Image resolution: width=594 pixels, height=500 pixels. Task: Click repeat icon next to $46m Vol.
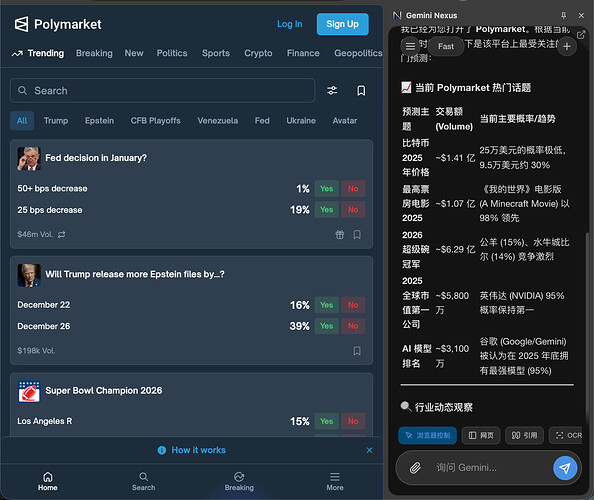pos(61,234)
